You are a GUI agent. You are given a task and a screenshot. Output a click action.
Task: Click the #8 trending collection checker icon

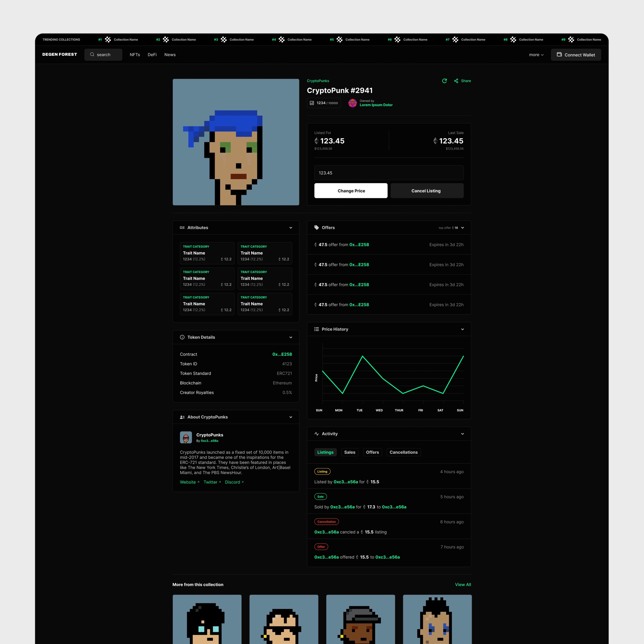pyautogui.click(x=513, y=40)
